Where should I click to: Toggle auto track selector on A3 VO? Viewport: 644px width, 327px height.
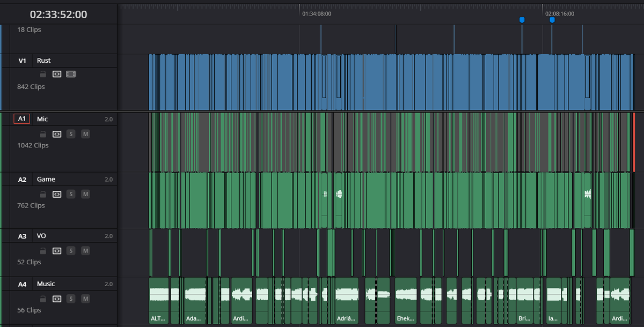point(57,250)
